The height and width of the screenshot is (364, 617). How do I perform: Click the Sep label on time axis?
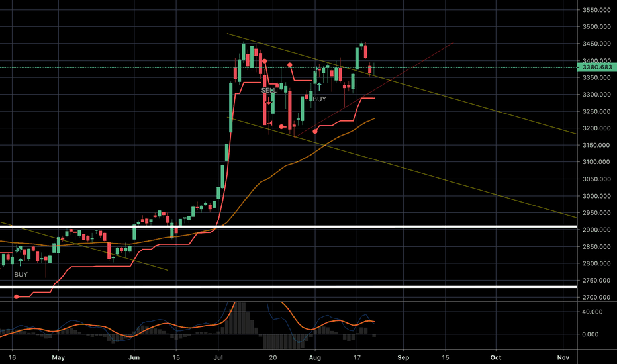click(403, 357)
